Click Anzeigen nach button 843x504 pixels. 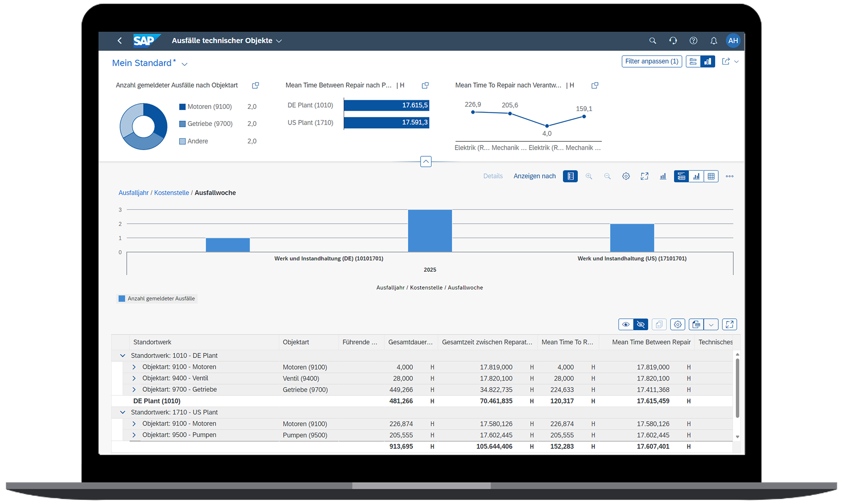pyautogui.click(x=534, y=176)
